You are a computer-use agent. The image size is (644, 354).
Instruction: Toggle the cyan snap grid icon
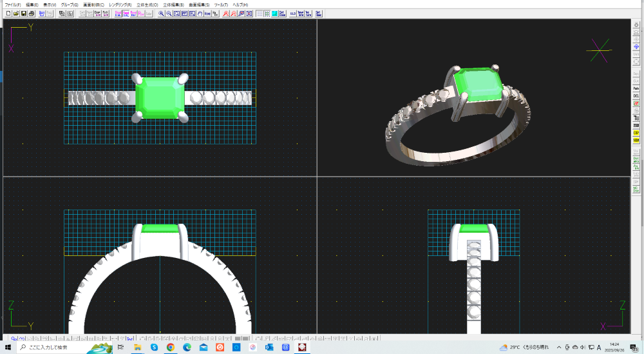(274, 14)
